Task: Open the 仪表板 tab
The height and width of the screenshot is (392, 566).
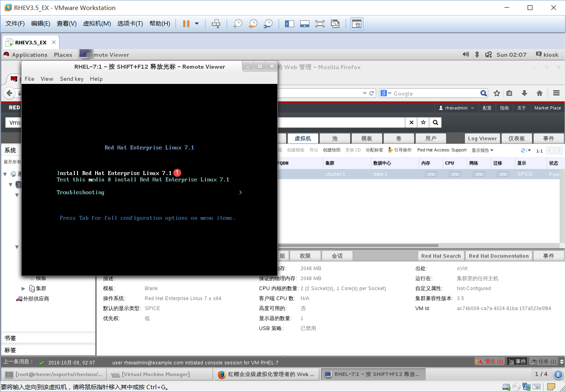Action: tap(516, 138)
